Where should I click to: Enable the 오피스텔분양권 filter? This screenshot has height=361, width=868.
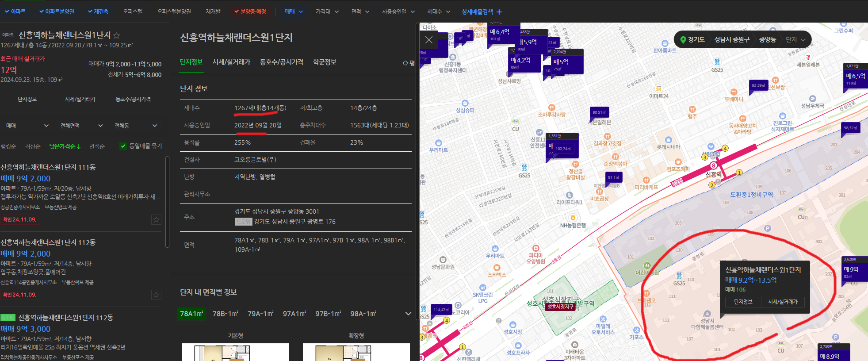tap(174, 12)
